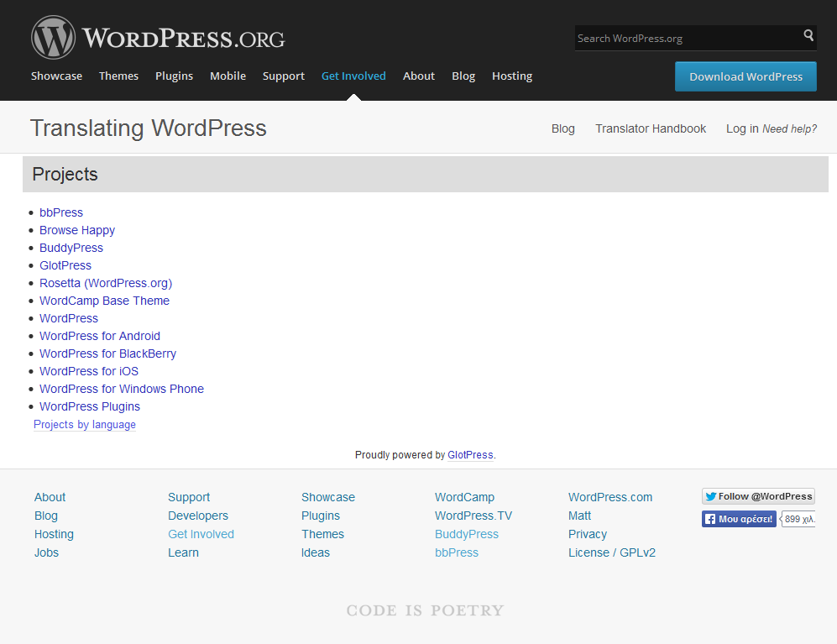Click the footer Developers link
The width and height of the screenshot is (837, 644).
pos(198,516)
